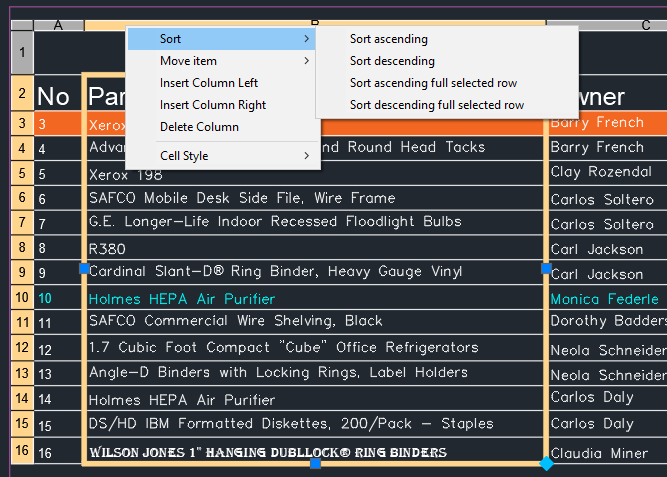Click owner 'Claudia Miner'
This screenshot has width=667, height=477.
point(599,453)
